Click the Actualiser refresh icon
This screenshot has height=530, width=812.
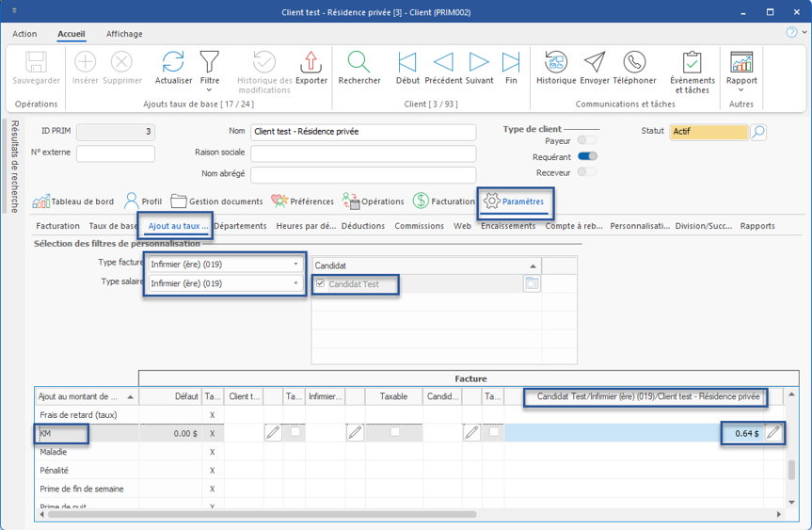(173, 62)
